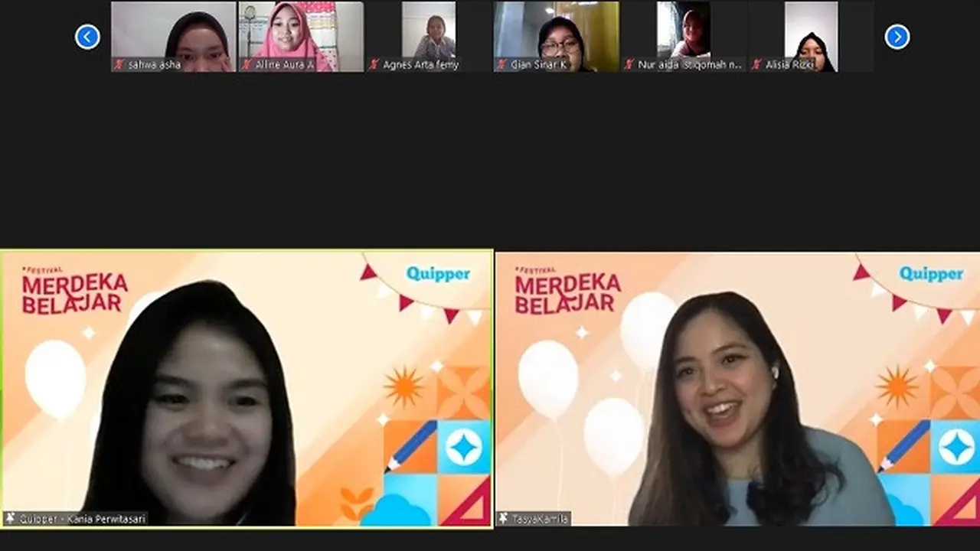Click the 'Alisia Rizki' name label
This screenshot has height=551, width=980.
coord(789,65)
